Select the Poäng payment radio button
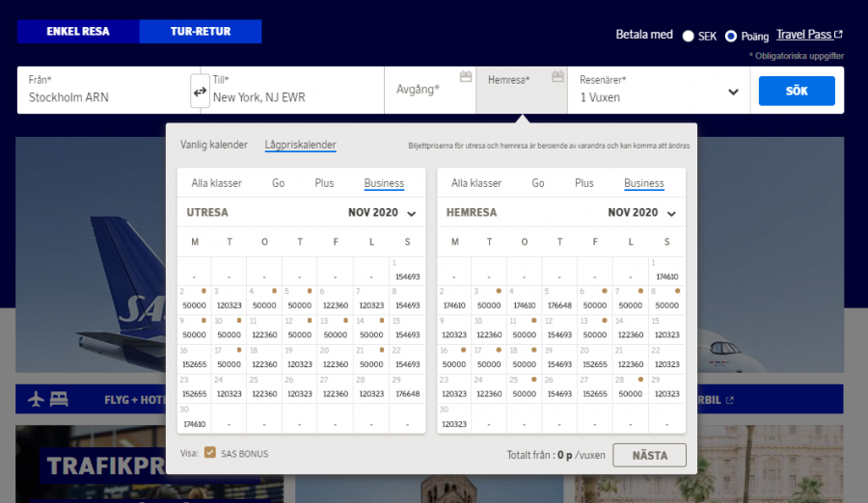868x503 pixels. click(x=731, y=36)
